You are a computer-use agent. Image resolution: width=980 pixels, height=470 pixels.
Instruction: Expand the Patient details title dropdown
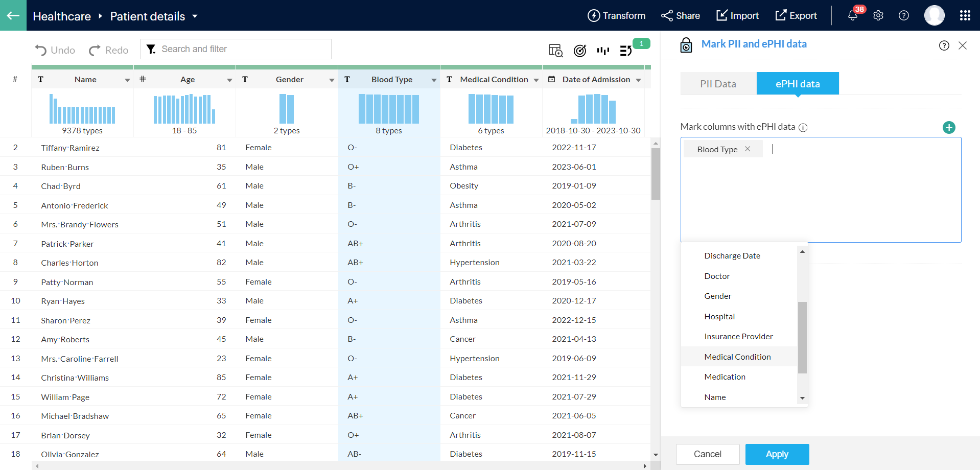coord(195,16)
